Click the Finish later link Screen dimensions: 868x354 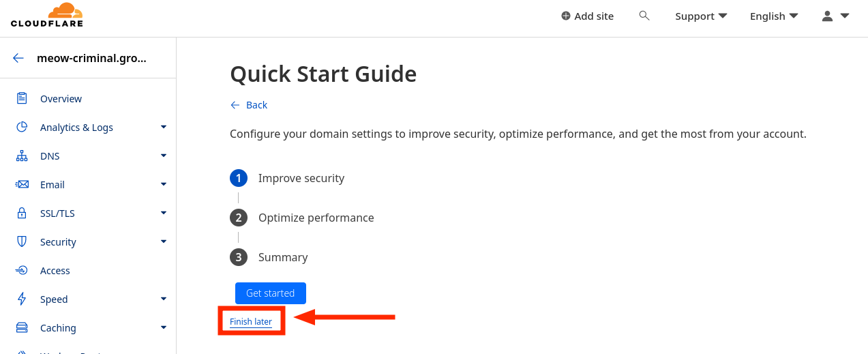251,322
